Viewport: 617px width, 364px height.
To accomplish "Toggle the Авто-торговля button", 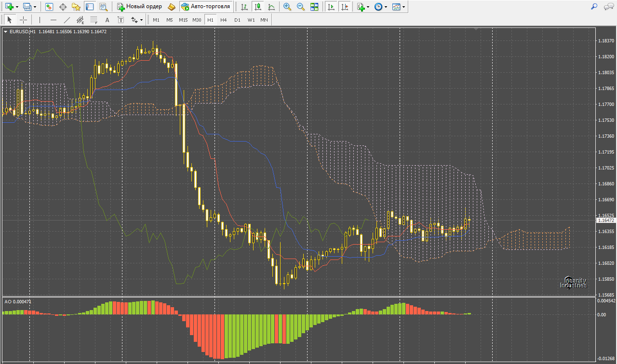I will [206, 7].
